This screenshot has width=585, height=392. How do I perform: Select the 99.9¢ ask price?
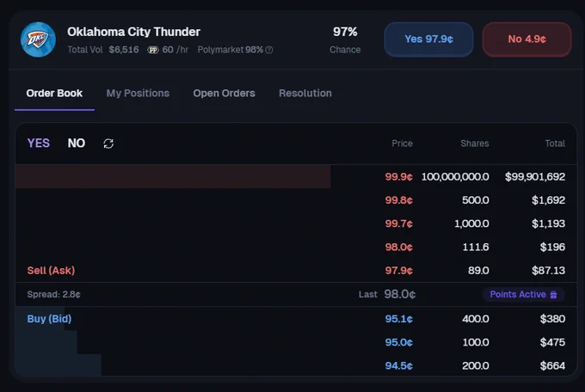pos(399,177)
